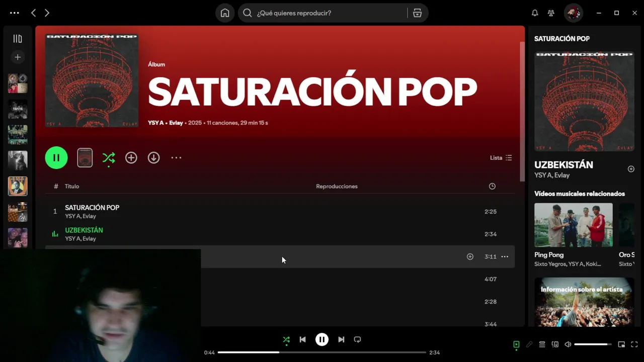Viewport: 644px width, 362px height.
Task: Go forward with the right arrow
Action: tap(47, 13)
